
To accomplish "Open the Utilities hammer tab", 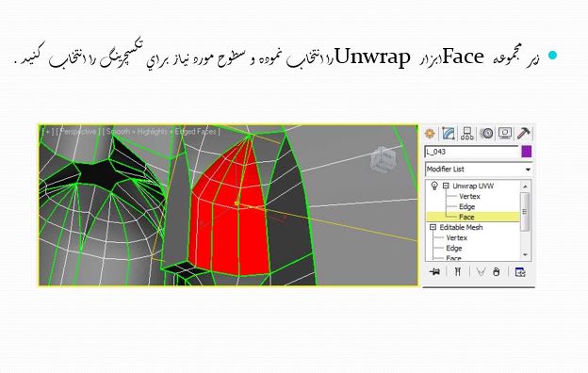I will (x=524, y=134).
